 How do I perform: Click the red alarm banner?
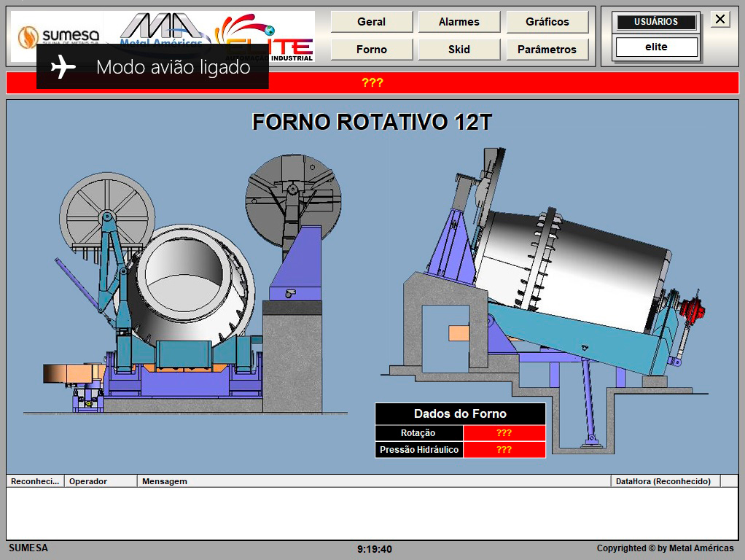(372, 82)
